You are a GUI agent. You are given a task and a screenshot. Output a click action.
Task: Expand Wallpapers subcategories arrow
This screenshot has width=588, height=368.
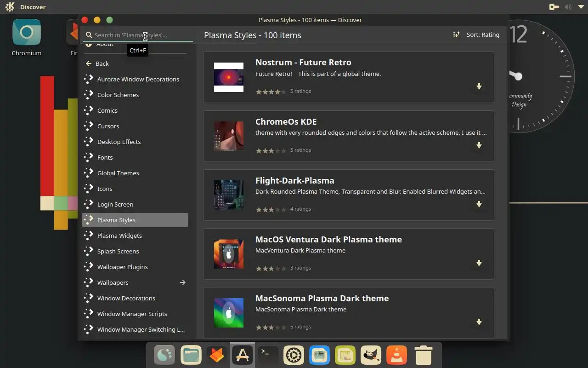pyautogui.click(x=183, y=282)
